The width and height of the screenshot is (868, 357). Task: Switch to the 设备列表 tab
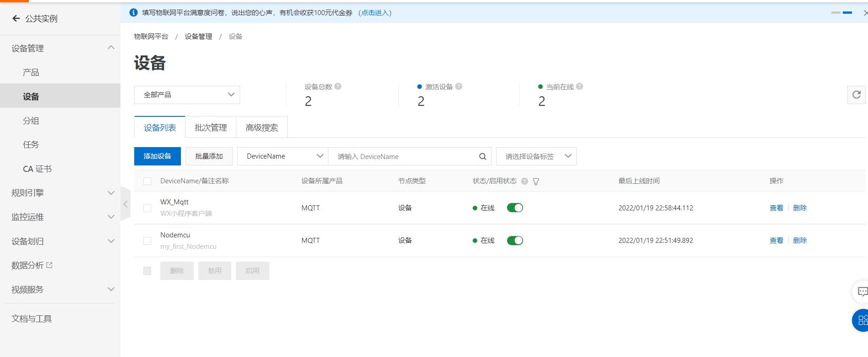[160, 127]
